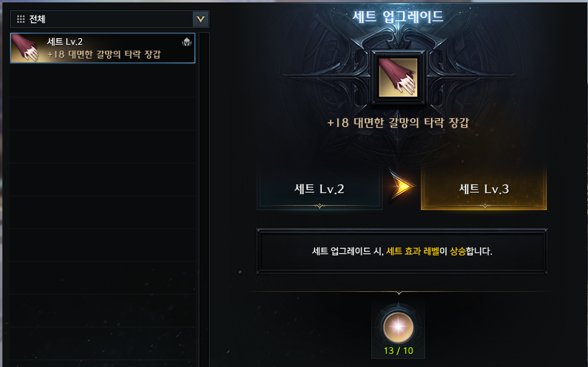Click the 세트 업그레이드 title header
This screenshot has height=367, width=588.
[398, 17]
